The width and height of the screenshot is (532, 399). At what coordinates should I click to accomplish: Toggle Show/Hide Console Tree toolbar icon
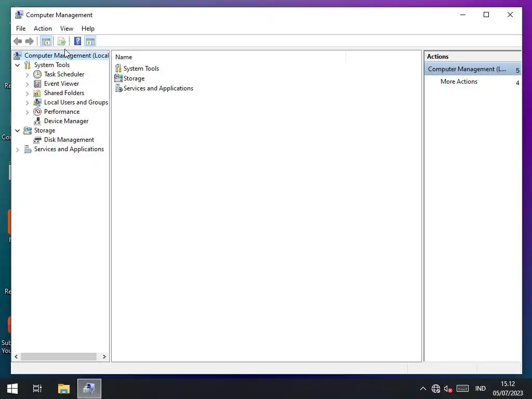click(x=46, y=42)
